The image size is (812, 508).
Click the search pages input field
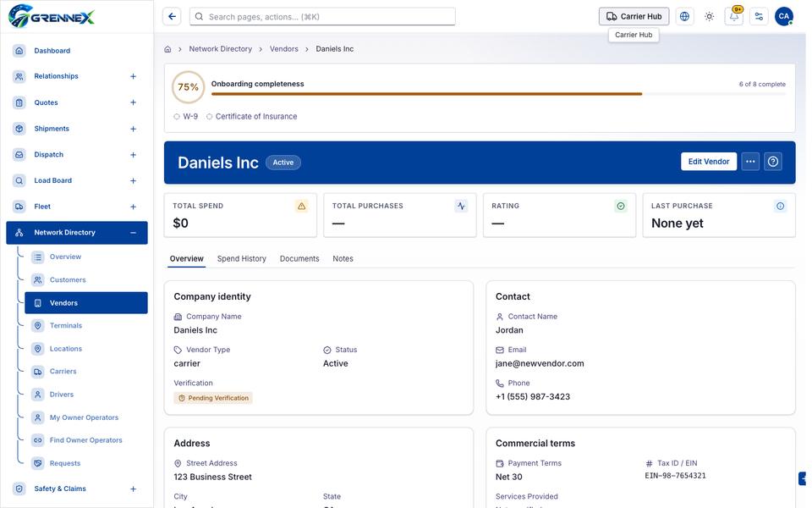click(x=322, y=17)
